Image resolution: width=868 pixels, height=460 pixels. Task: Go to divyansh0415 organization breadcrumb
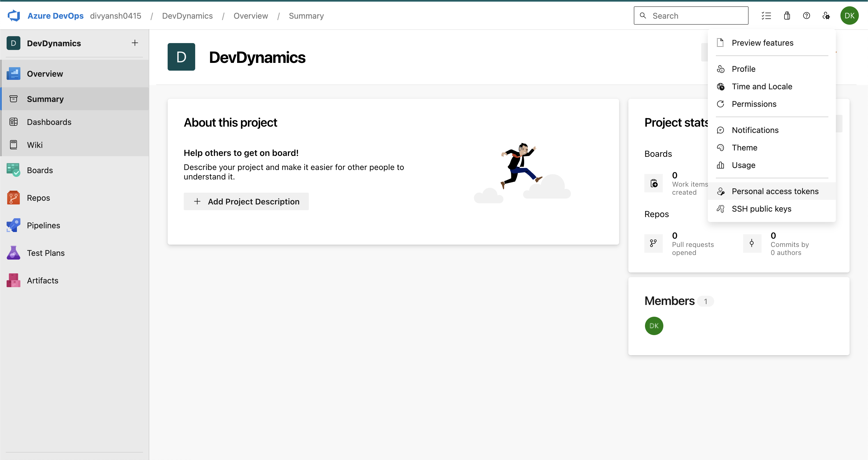coord(116,16)
